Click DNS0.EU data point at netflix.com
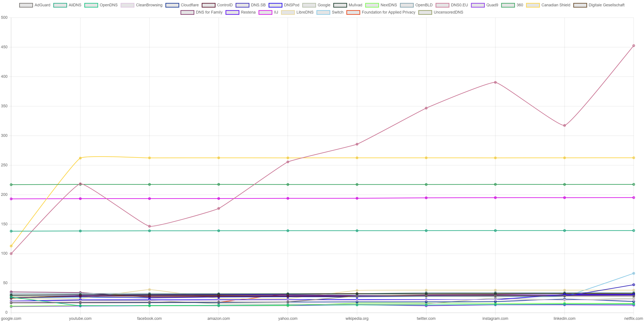The image size is (644, 322). click(633, 46)
